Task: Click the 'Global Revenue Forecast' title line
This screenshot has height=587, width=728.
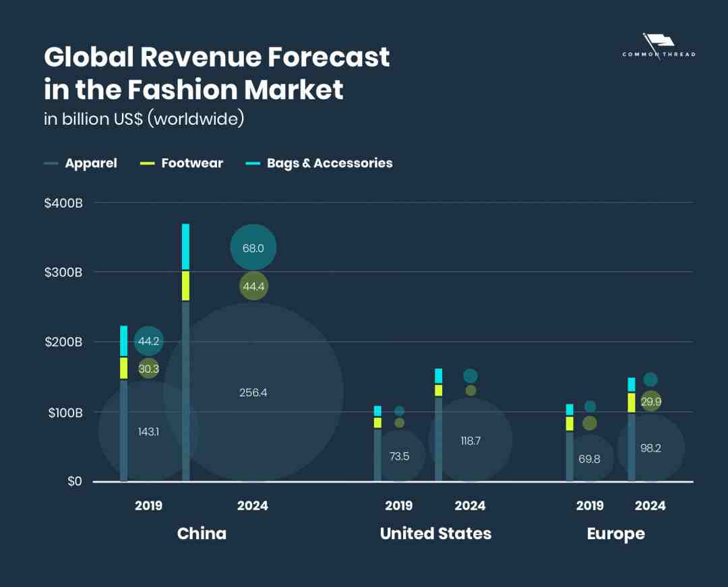Action: pyautogui.click(x=217, y=57)
